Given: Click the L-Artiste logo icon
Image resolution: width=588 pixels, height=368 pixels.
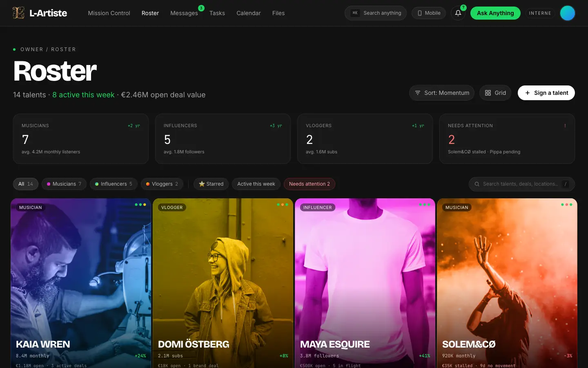Looking at the screenshot, I should click(18, 13).
